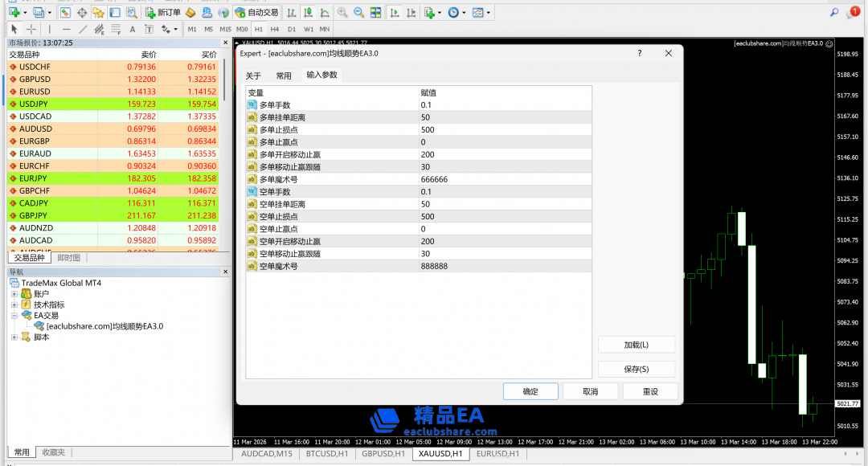Screen dimensions: 868x466
Task: Expand the 脚本 tree node
Action: coord(14,337)
